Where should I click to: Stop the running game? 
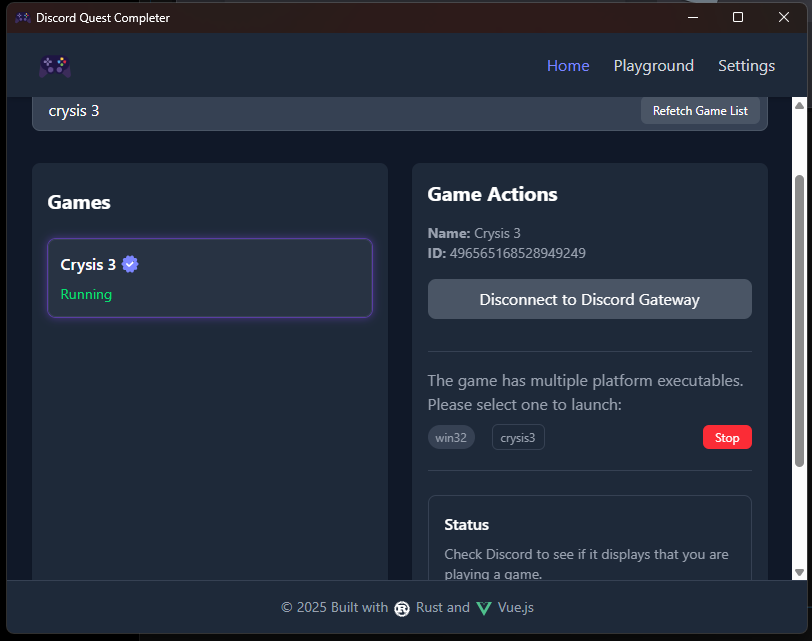727,438
